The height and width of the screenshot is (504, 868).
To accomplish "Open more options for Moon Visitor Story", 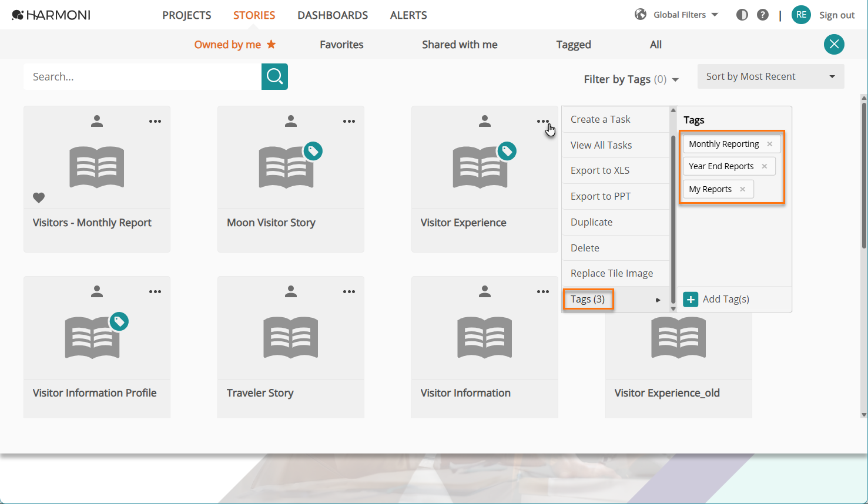I will click(x=349, y=122).
